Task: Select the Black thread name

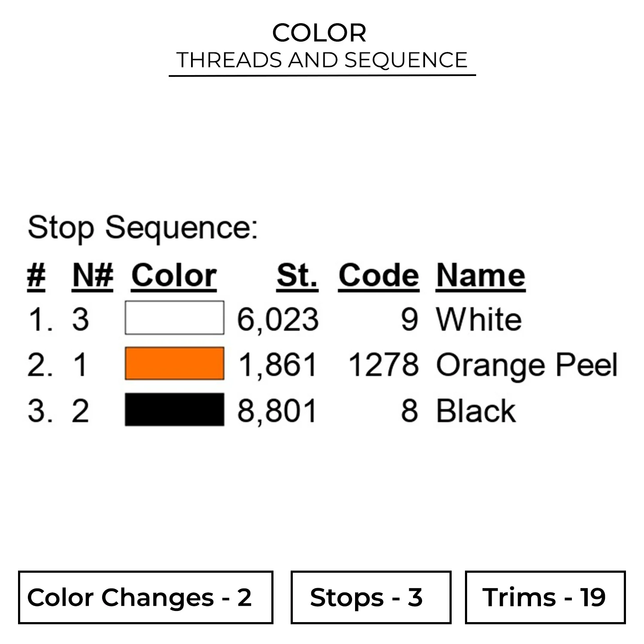Action: coord(476,411)
